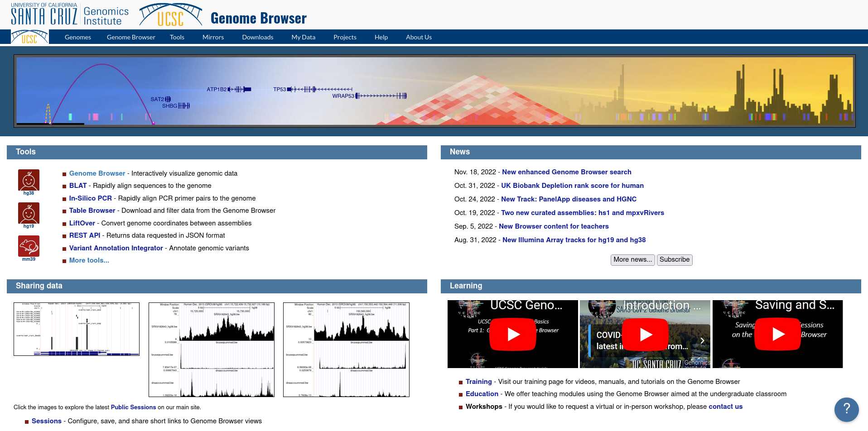Open the first public session thumbnail
The height and width of the screenshot is (431, 868).
tap(77, 329)
